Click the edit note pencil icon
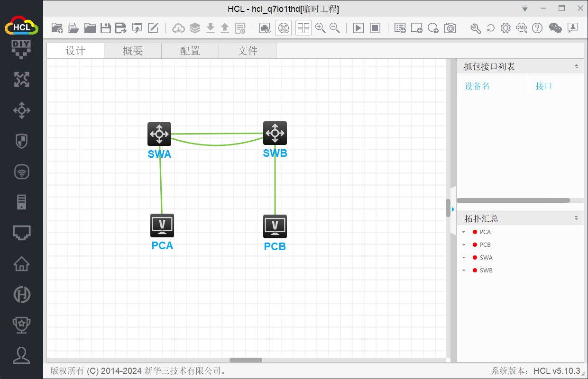The width and height of the screenshot is (588, 379). 153,28
